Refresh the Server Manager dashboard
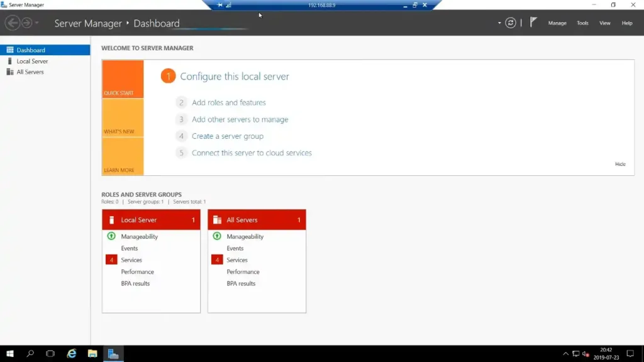This screenshot has height=362, width=644. point(511,23)
